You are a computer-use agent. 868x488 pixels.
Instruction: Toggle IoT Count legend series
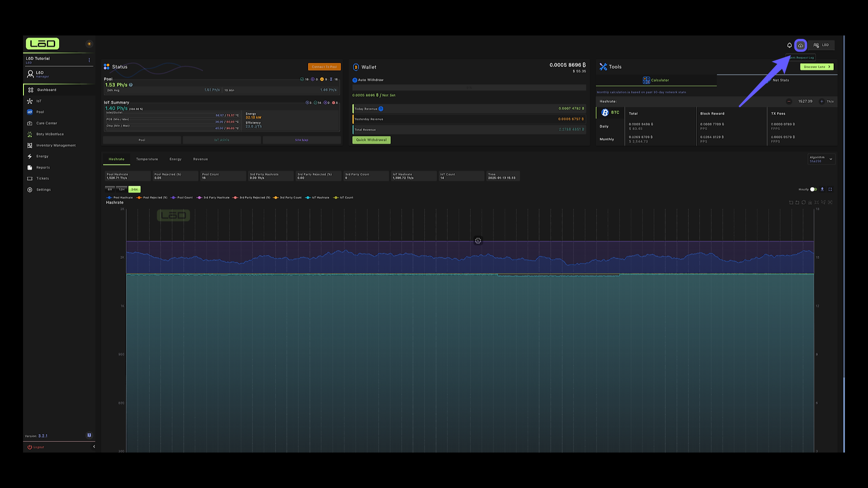tap(343, 197)
